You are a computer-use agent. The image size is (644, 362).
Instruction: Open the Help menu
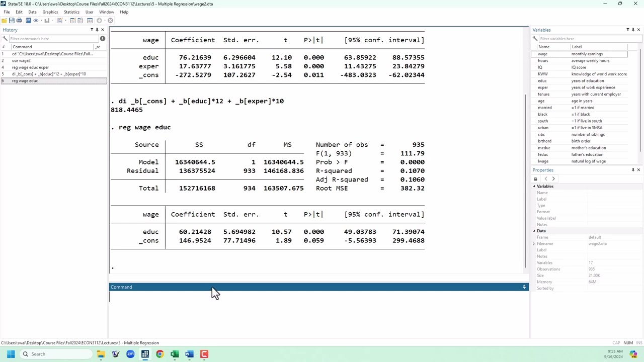tap(124, 12)
